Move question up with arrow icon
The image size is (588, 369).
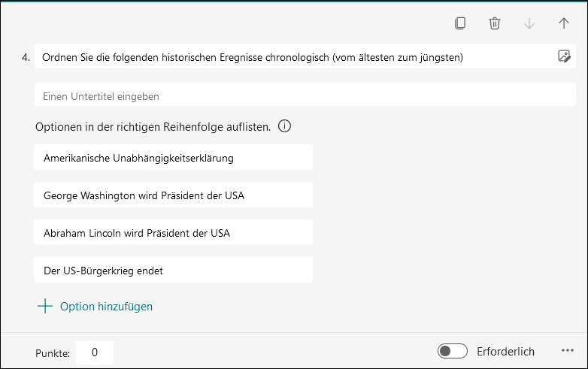pos(564,23)
